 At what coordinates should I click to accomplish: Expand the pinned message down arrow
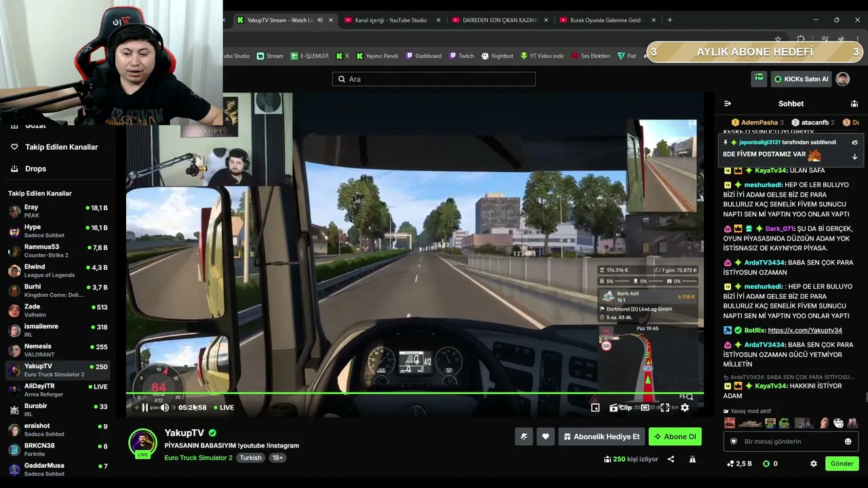[854, 157]
